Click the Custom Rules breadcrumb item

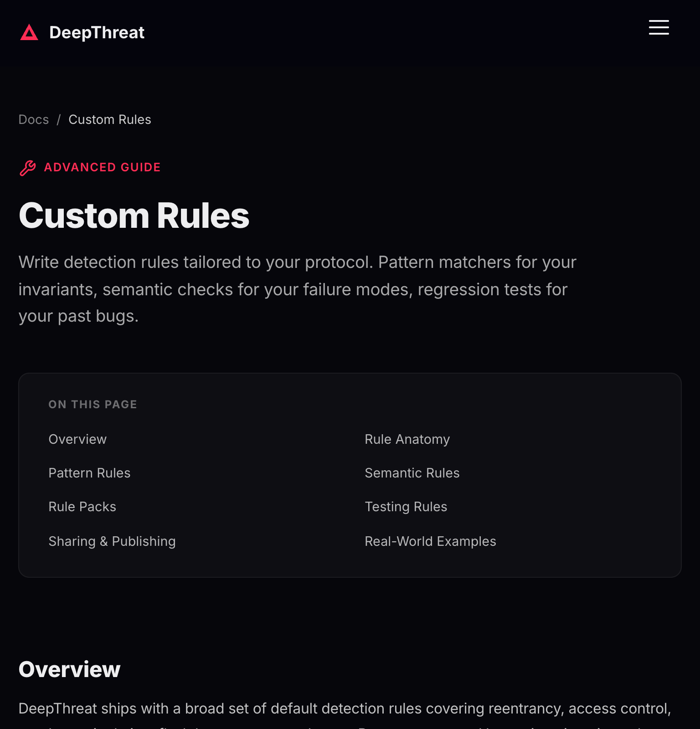[x=110, y=119]
